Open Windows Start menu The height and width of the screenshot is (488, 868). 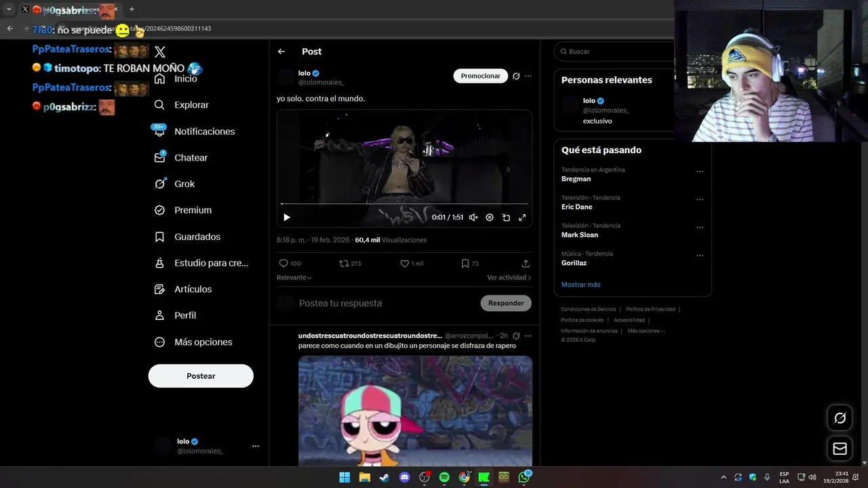point(344,477)
